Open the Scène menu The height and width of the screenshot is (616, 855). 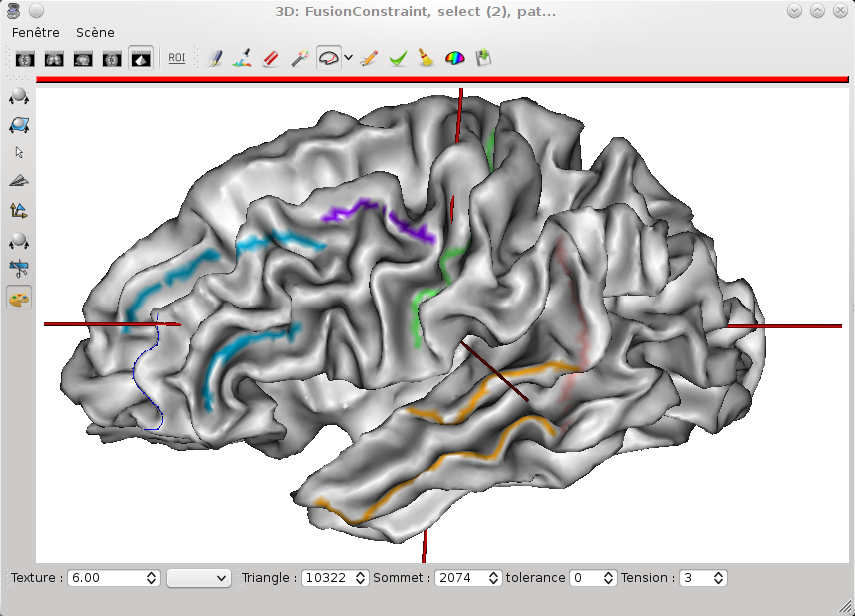coord(95,32)
